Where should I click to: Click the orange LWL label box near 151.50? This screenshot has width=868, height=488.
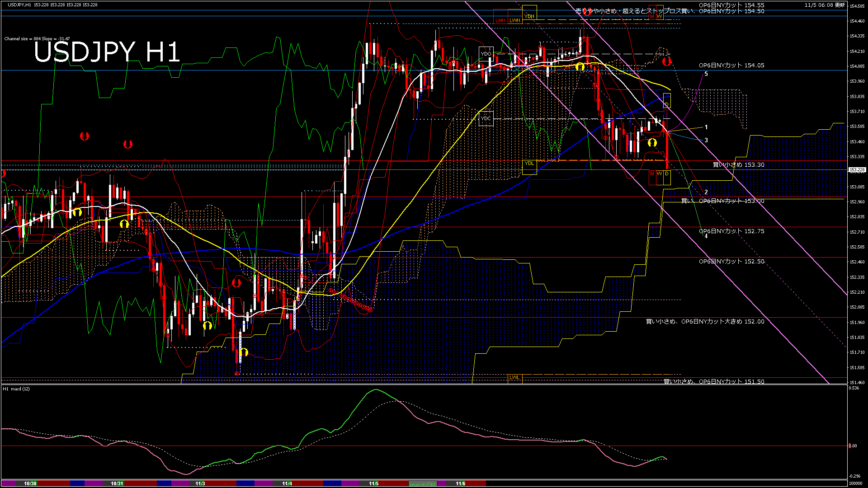point(515,377)
